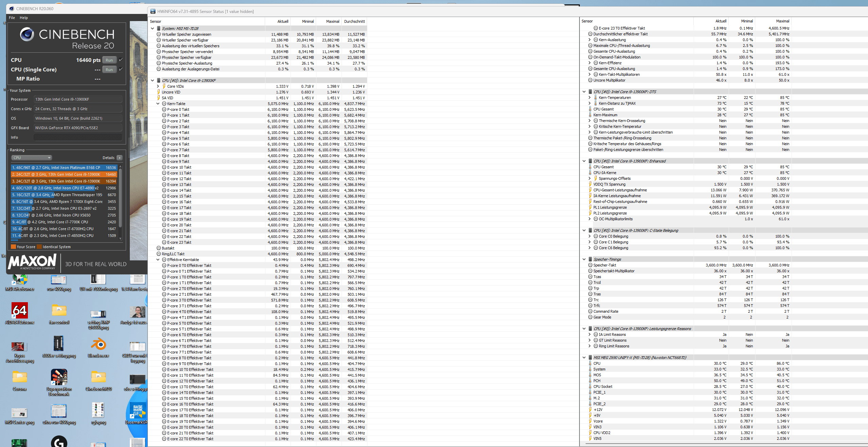Viewport: 868px width, 447px height.
Task: Open the File menu in Cinebench
Action: [x=12, y=18]
